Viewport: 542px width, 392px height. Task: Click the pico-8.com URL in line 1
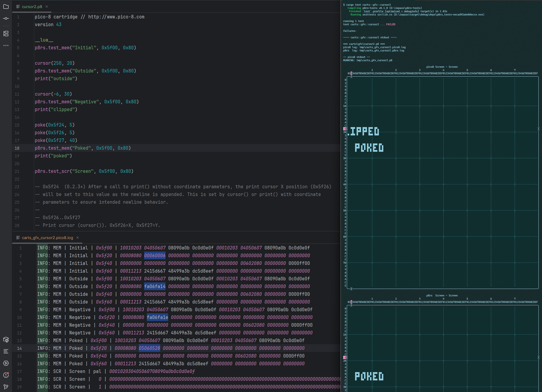coord(116,17)
